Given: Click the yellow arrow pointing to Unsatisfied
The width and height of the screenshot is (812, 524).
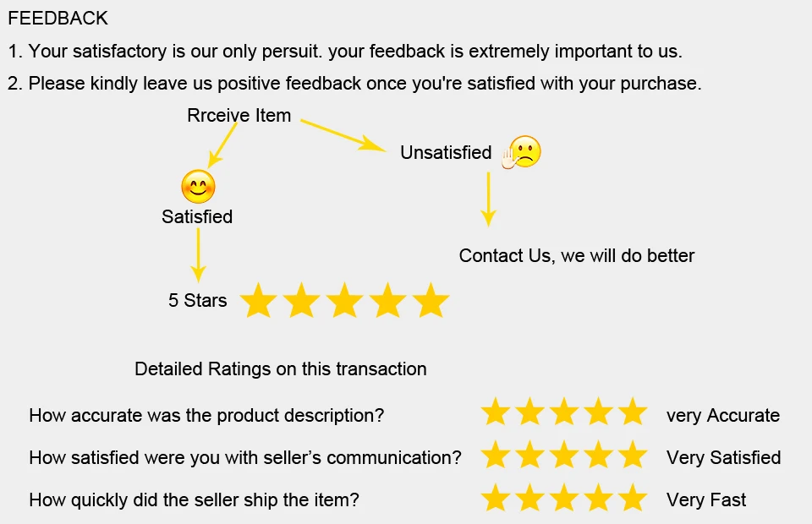Looking at the screenshot, I should 343,135.
